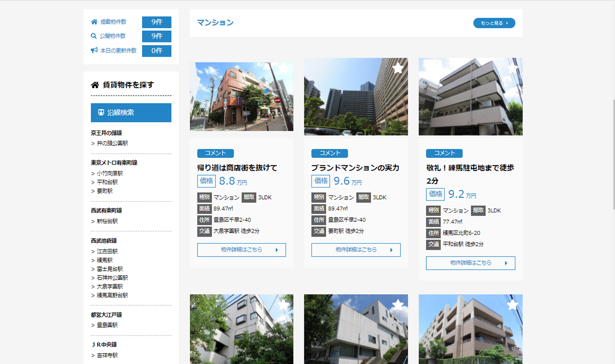Toggle the star on the 9.6万円 listing photo
The image size is (615, 364).
[398, 68]
